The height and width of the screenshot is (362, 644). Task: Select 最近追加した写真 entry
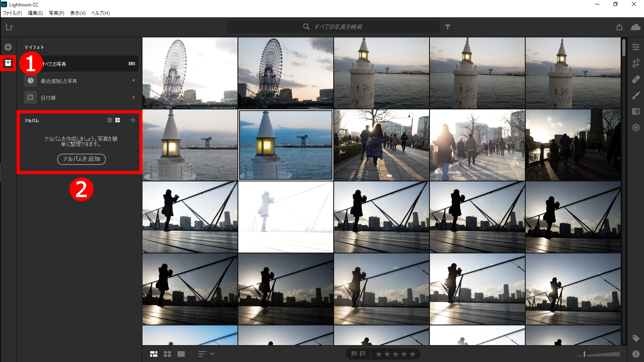click(x=81, y=80)
